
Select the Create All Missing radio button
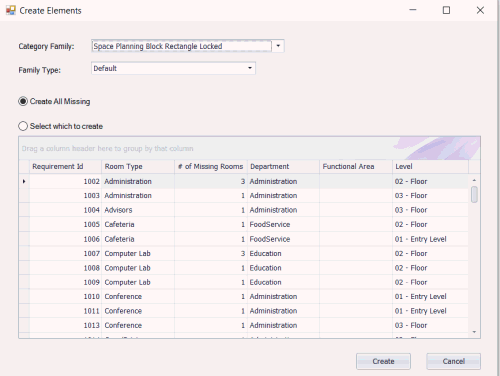[x=23, y=101]
